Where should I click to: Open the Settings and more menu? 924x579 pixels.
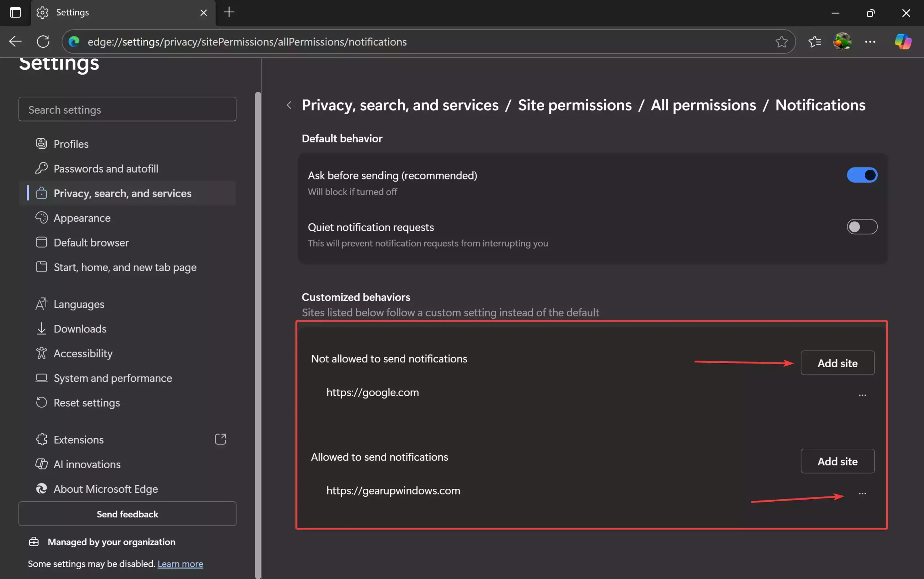[x=870, y=42]
